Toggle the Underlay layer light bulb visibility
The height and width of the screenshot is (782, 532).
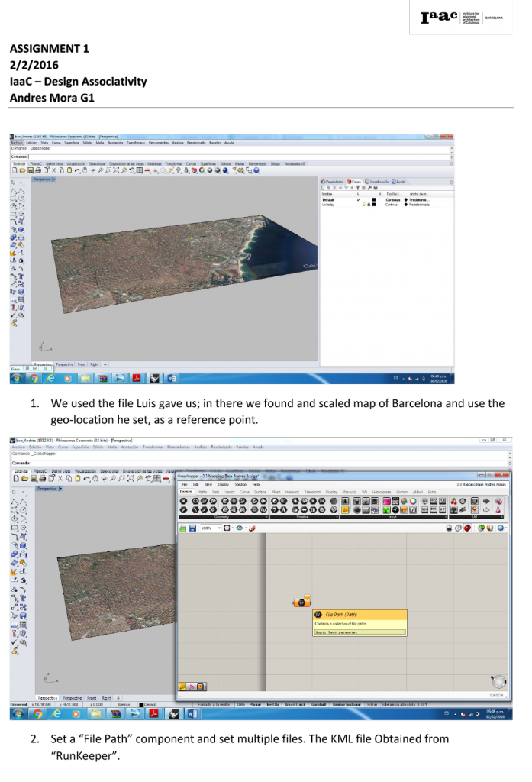pyautogui.click(x=364, y=205)
